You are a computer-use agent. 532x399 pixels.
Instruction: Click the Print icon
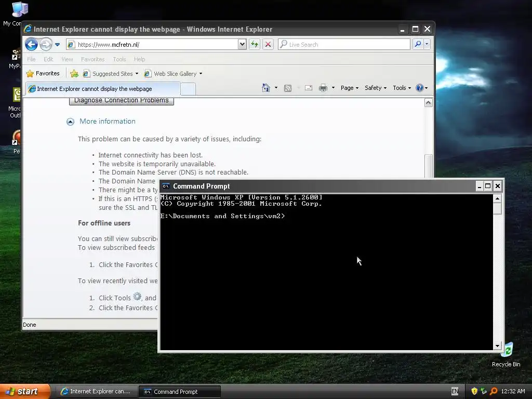click(x=323, y=88)
